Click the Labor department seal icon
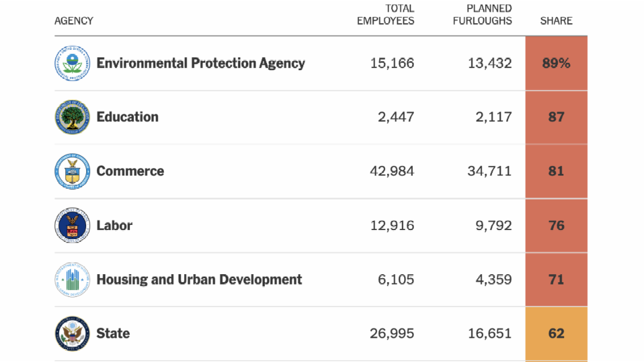 coord(72,225)
